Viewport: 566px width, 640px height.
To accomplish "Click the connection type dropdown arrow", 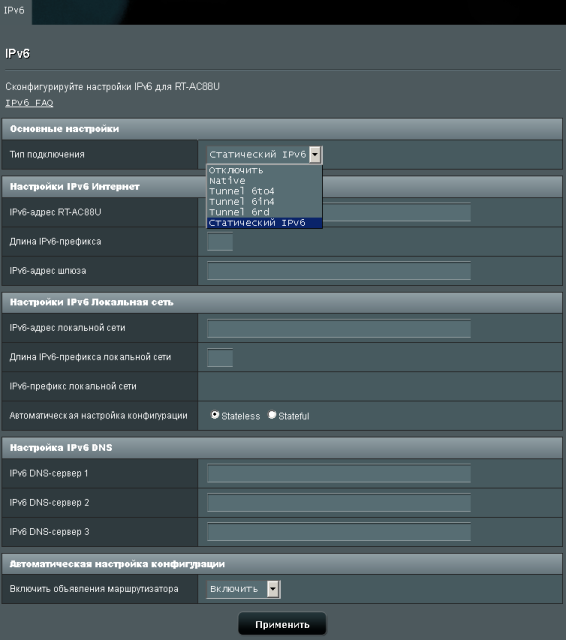I will click(315, 155).
